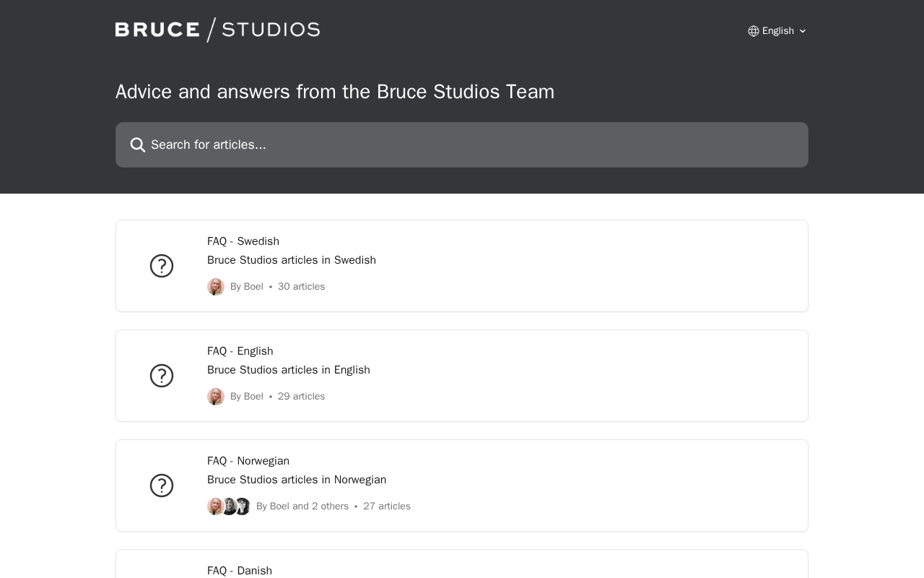Click the FAQ - Swedish question mark icon
The width and height of the screenshot is (924, 578).
point(162,266)
